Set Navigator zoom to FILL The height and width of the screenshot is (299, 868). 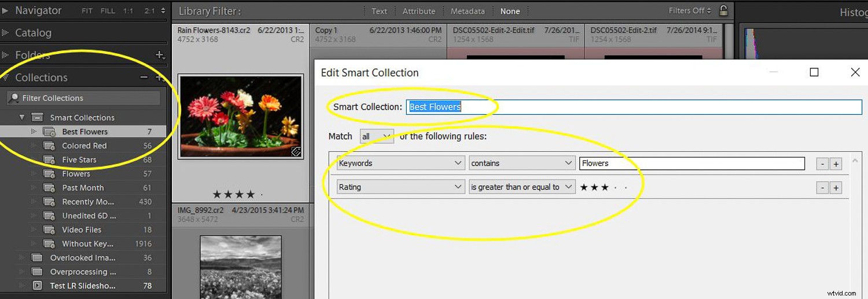click(108, 11)
